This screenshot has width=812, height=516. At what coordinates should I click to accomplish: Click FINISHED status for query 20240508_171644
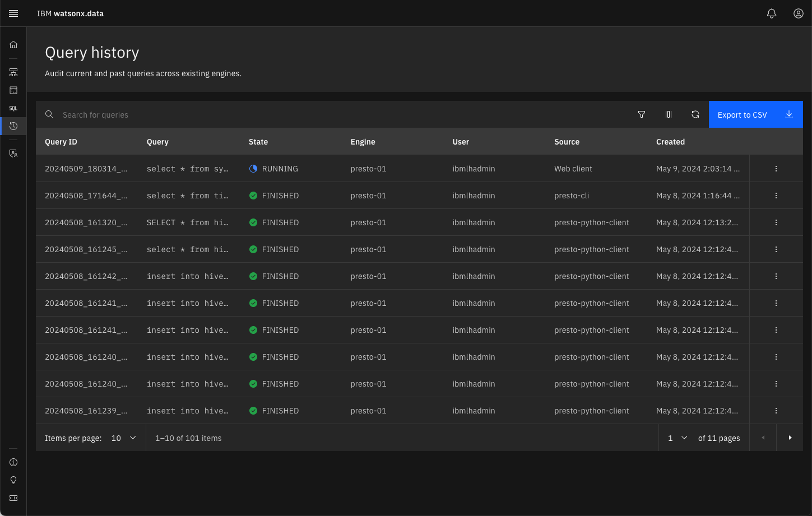pos(273,196)
